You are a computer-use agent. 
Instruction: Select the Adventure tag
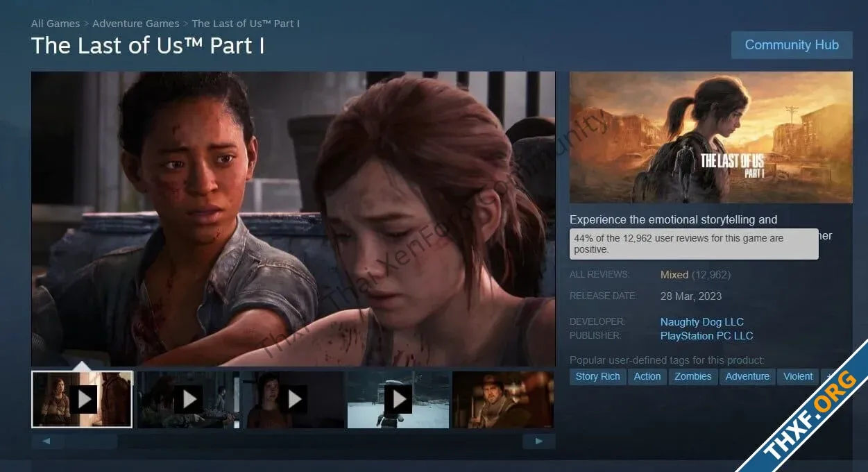tap(747, 376)
